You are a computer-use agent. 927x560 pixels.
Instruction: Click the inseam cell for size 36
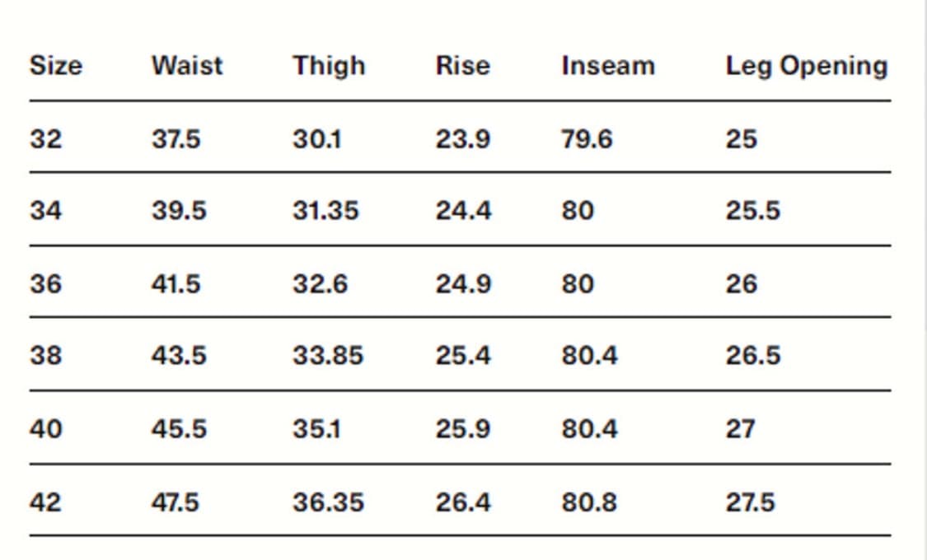(x=577, y=284)
